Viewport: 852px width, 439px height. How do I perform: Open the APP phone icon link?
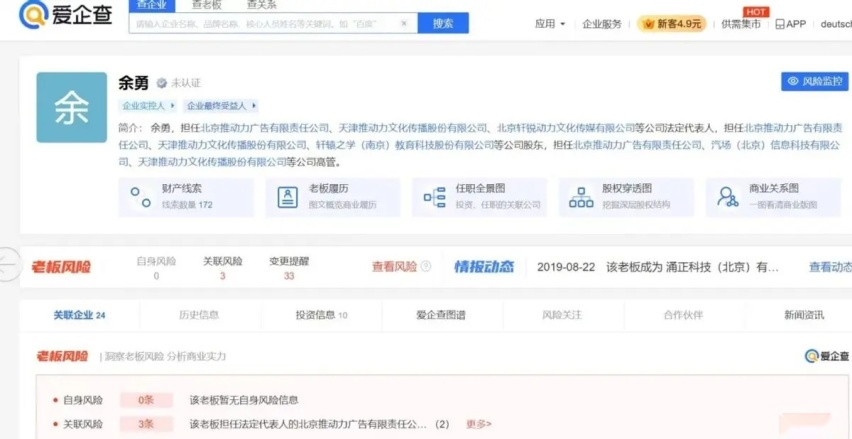coord(780,24)
